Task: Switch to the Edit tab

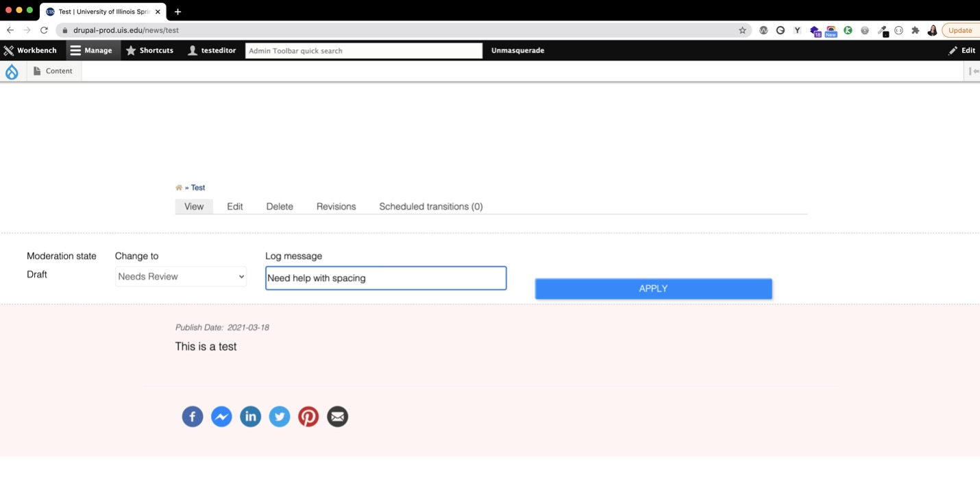Action: 235,206
